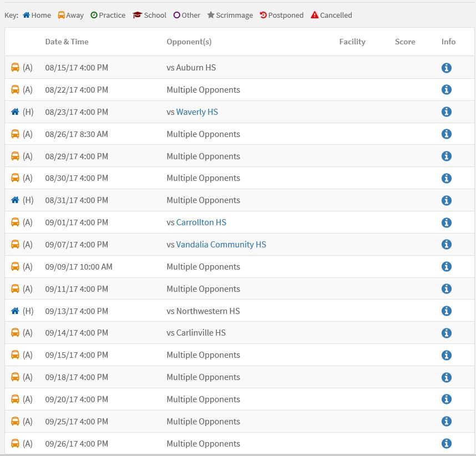Click Multiple Opponents on the 09/20/17 row
This screenshot has height=456, width=476.
[x=203, y=399]
